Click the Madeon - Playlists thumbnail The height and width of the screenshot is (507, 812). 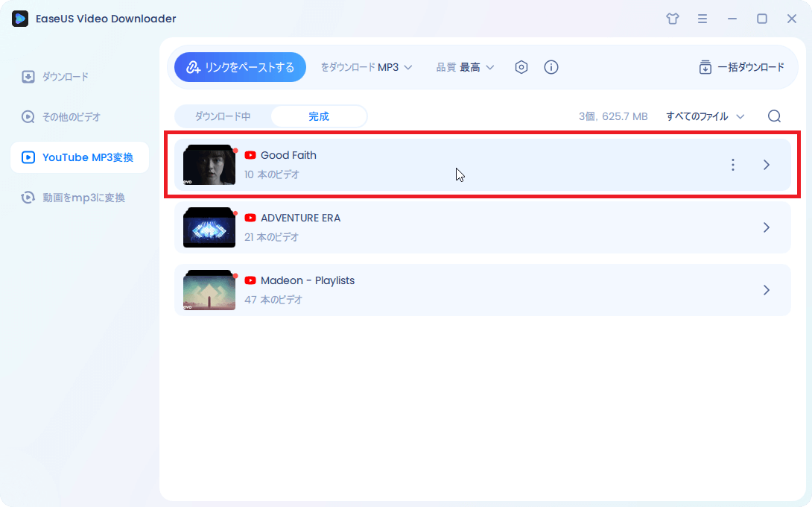[x=209, y=291]
